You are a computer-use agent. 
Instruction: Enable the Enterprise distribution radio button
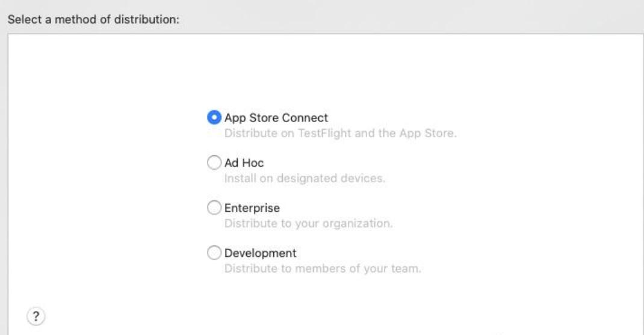(x=214, y=207)
